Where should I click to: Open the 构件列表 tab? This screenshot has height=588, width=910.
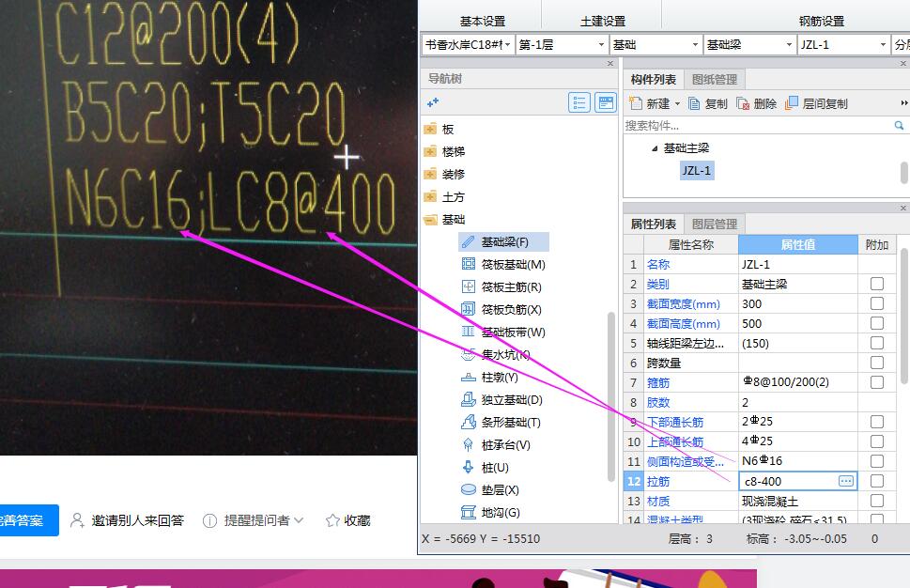point(653,80)
